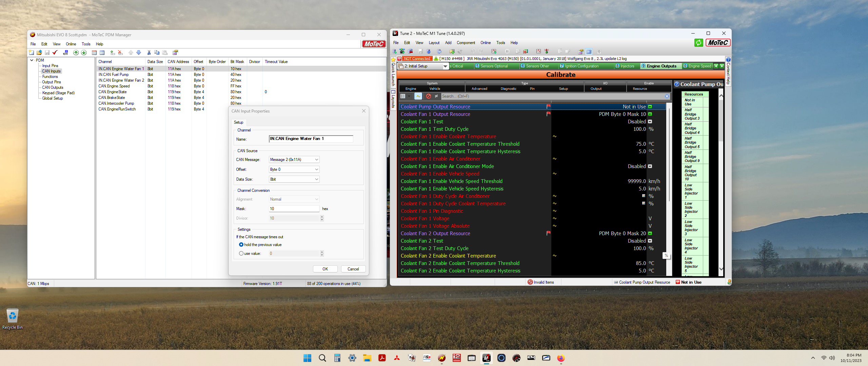This screenshot has height=366, width=868.
Task: Click green refresh icon beside MoTeC logo in M1 Tune
Action: [698, 43]
